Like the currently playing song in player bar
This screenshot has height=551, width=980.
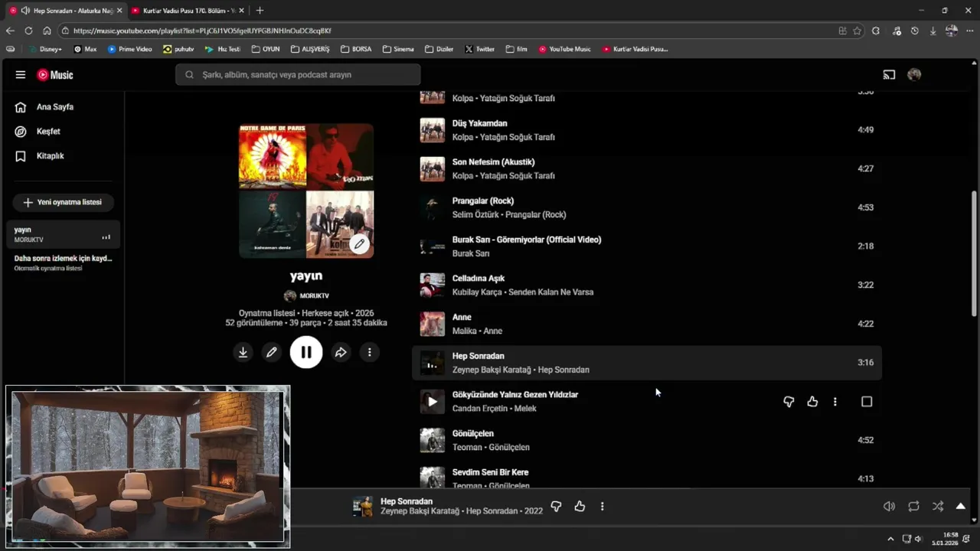(x=580, y=507)
